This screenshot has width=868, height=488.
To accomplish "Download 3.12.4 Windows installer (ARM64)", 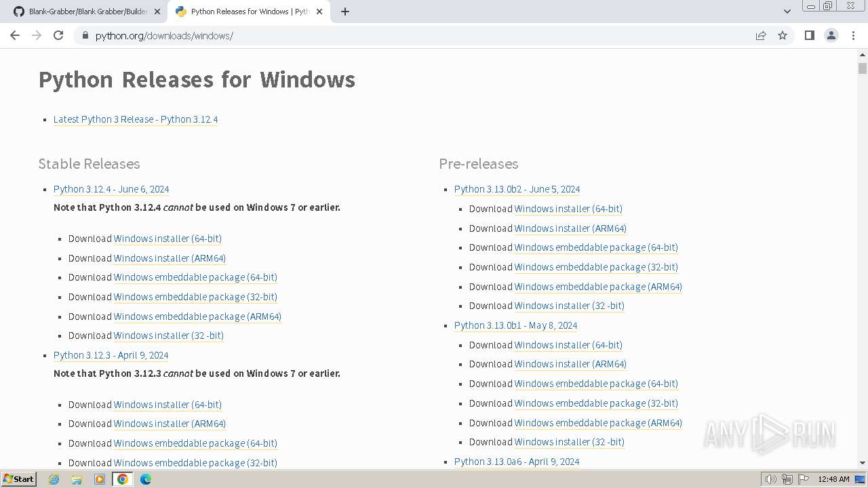I will [x=170, y=258].
